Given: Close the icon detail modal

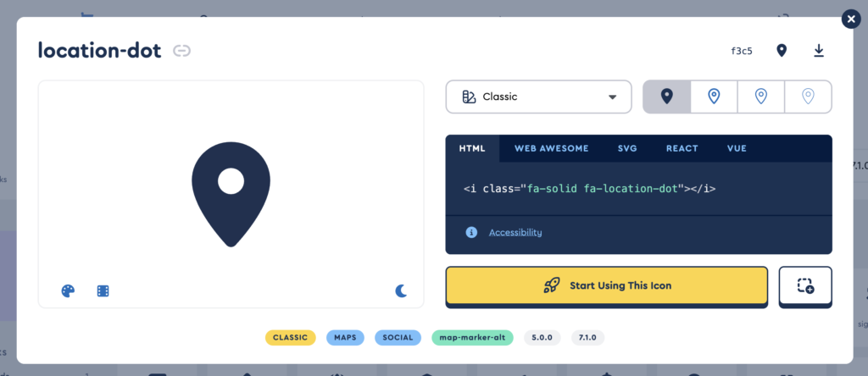Looking at the screenshot, I should pyautogui.click(x=849, y=19).
